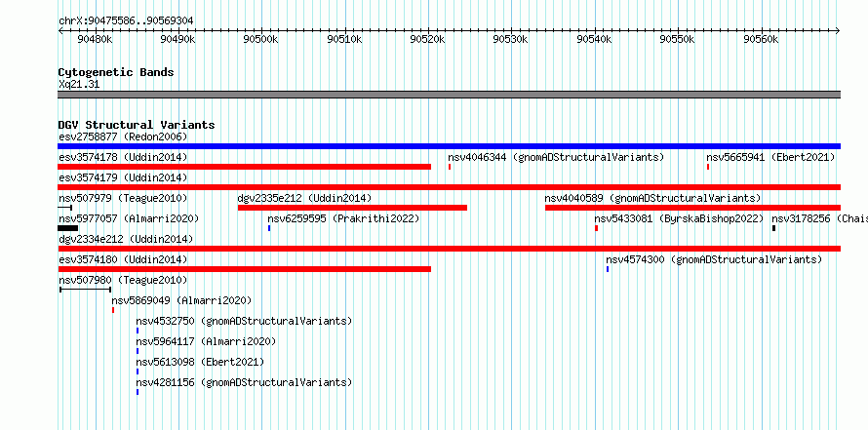The image size is (868, 430).
Task: Click the ruler's right end arrow
Action: click(x=838, y=31)
